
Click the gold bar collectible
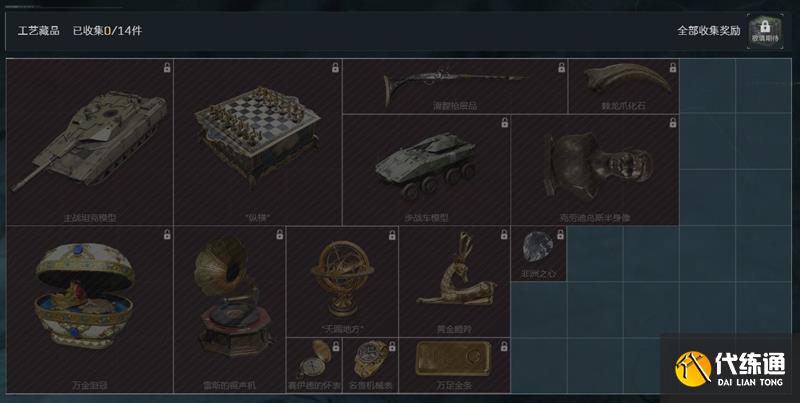point(455,365)
